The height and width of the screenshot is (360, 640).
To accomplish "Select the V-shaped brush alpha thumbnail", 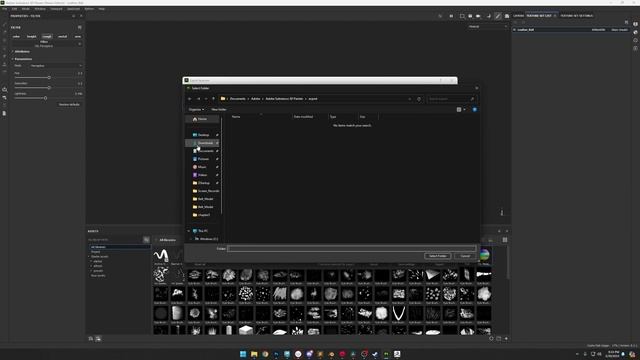I will [x=398, y=313].
